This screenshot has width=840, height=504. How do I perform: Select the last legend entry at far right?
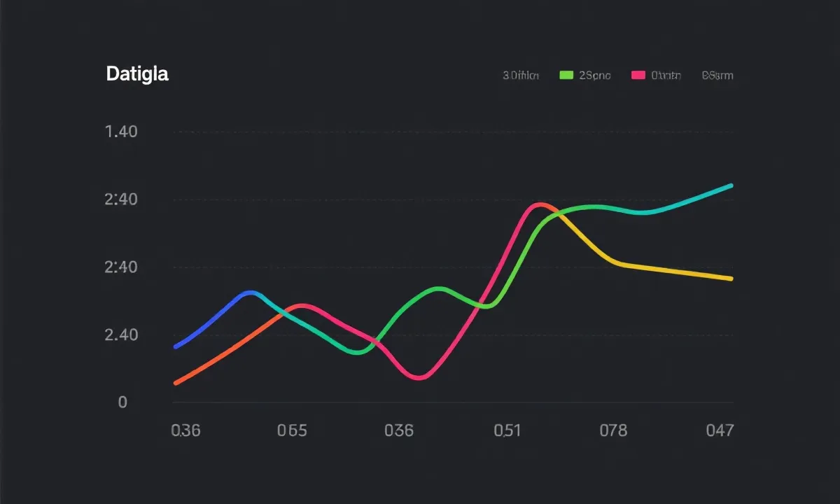717,76
